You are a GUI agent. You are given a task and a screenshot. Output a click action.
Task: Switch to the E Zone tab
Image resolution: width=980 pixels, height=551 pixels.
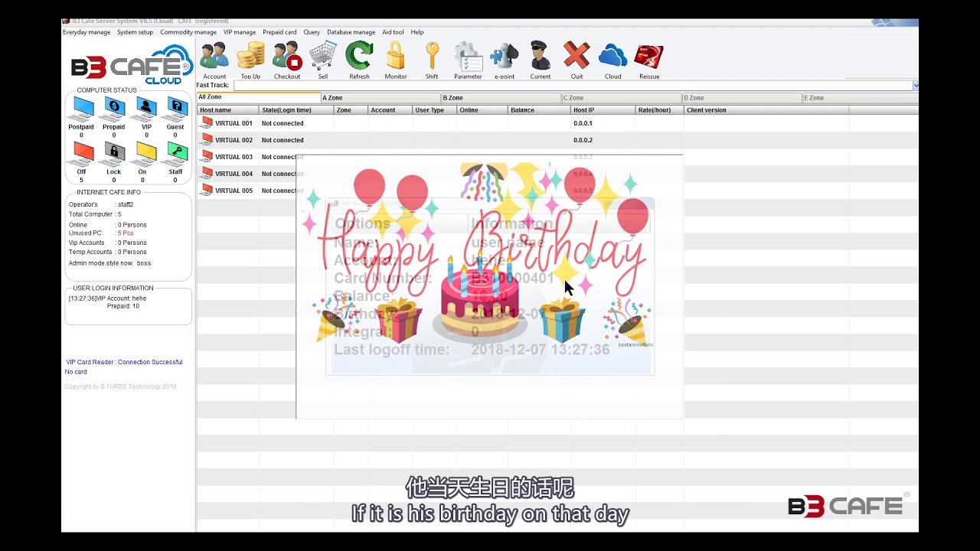(860, 98)
